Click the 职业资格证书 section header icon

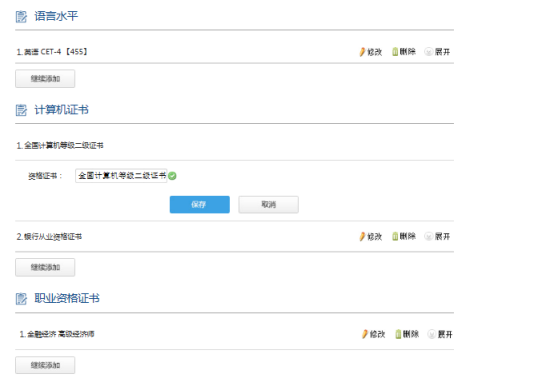pyautogui.click(x=21, y=299)
